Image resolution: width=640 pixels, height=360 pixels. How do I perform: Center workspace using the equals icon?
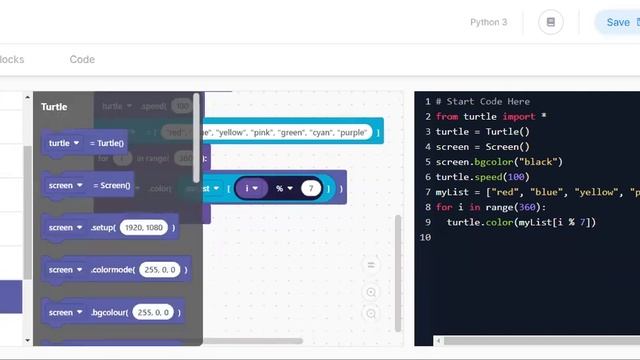click(371, 265)
